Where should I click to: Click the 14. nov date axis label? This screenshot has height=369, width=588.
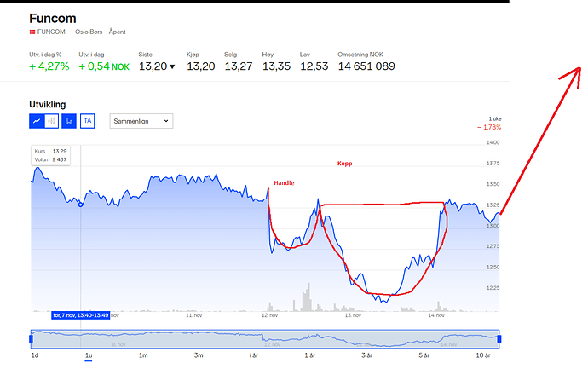tap(436, 315)
